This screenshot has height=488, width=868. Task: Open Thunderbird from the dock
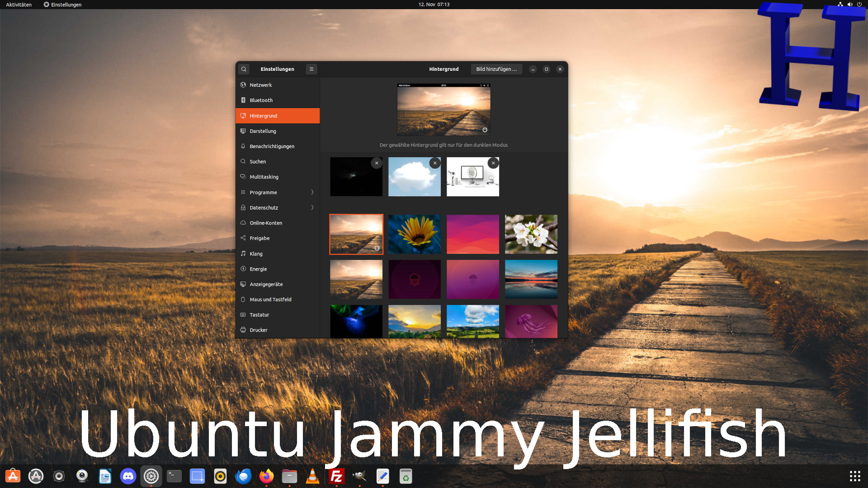tap(243, 476)
